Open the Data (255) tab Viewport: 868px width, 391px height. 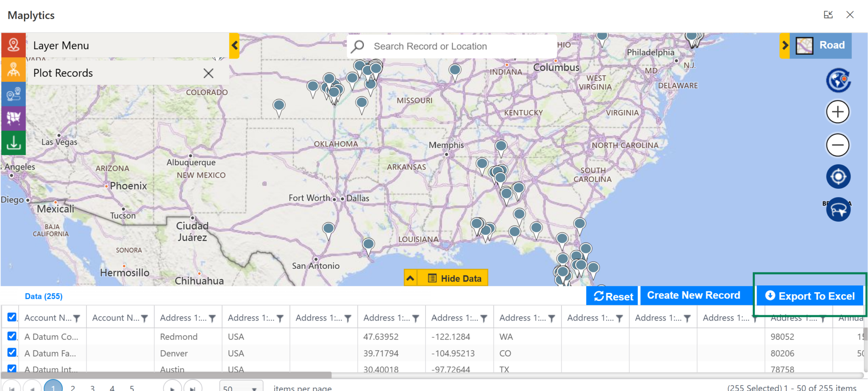point(44,296)
